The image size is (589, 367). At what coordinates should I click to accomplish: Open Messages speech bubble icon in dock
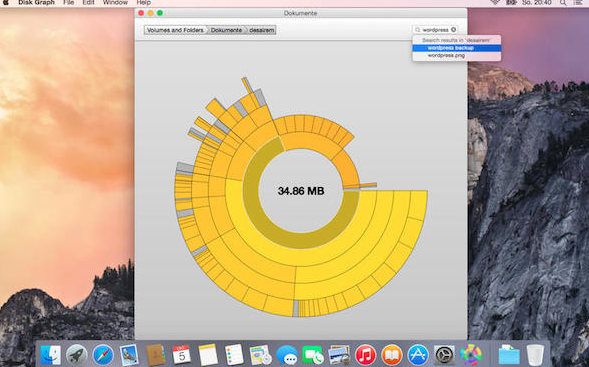click(x=287, y=354)
